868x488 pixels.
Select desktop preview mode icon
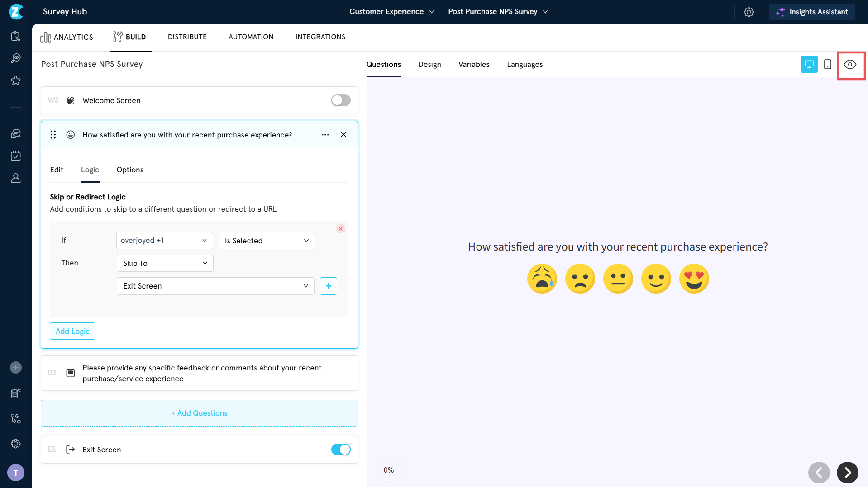(809, 64)
